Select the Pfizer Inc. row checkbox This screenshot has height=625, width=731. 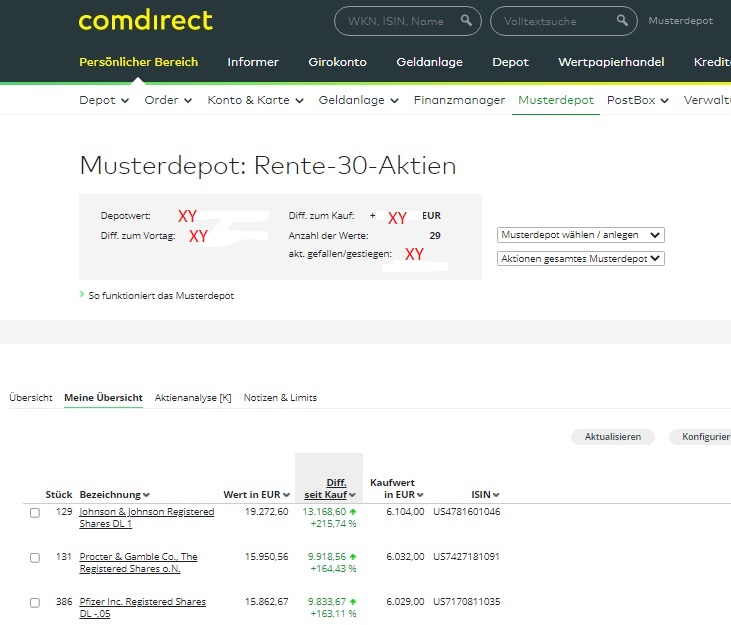35,603
